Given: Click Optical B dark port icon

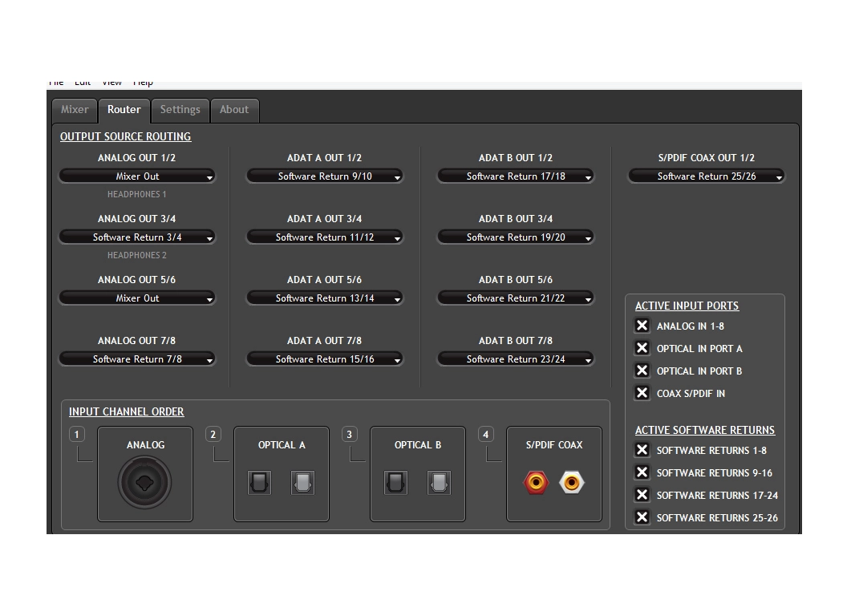Looking at the screenshot, I should (x=395, y=483).
